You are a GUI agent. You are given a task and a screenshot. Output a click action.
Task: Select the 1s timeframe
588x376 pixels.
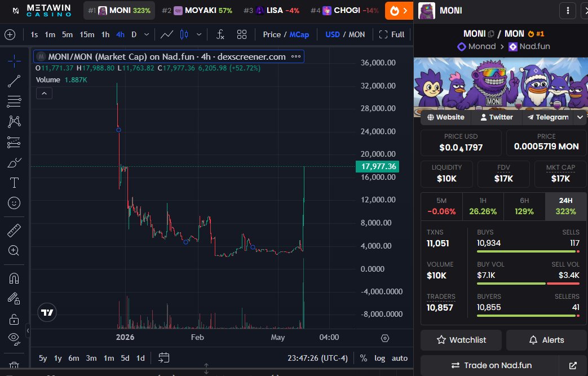click(x=34, y=34)
